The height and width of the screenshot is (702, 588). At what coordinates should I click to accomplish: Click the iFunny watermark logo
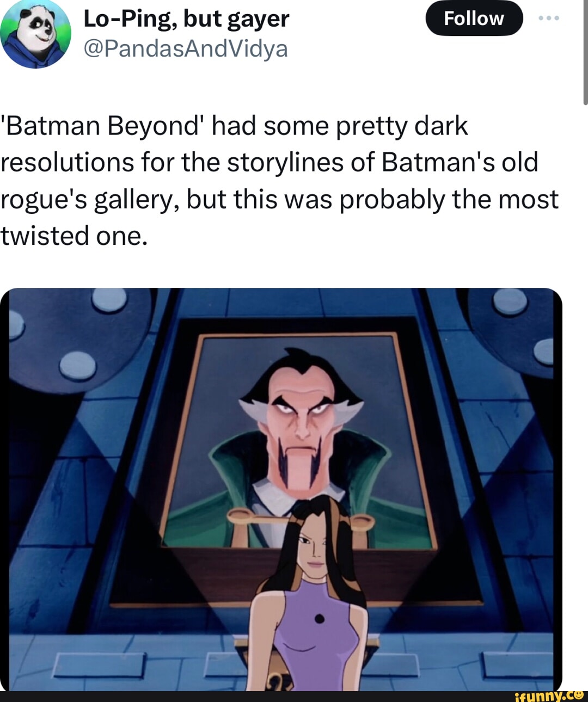tap(548, 695)
